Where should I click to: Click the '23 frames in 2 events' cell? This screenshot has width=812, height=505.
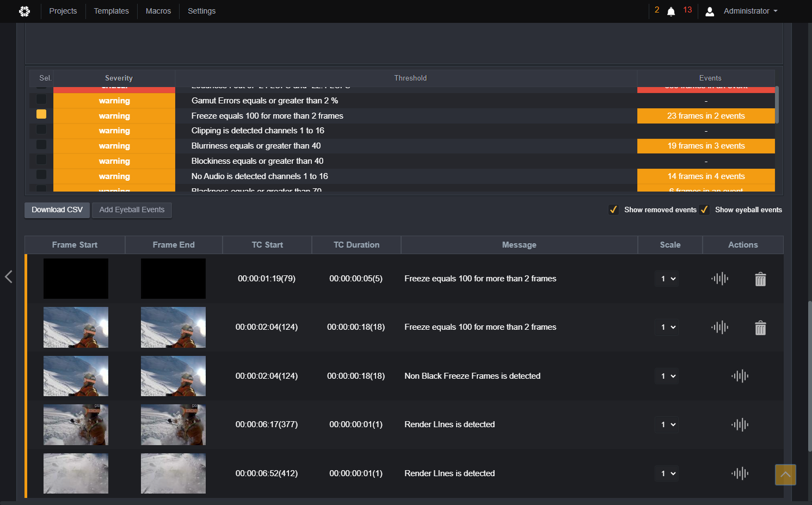click(x=706, y=116)
